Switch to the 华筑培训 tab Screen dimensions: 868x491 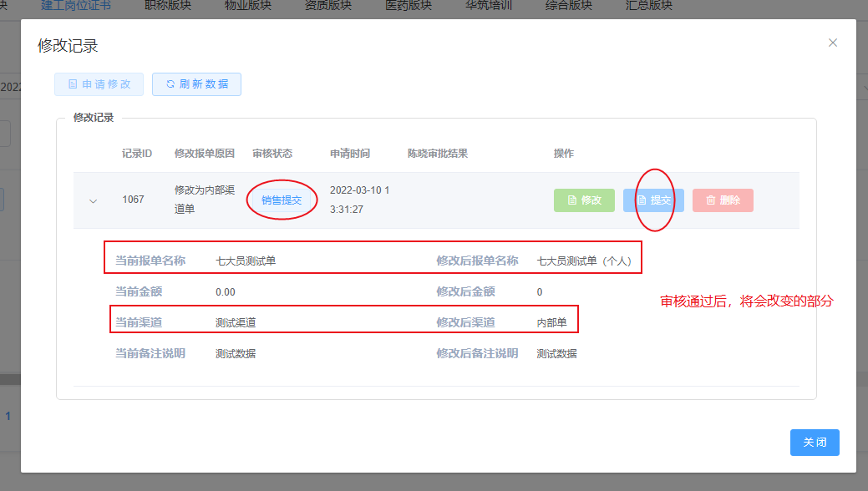tap(489, 5)
